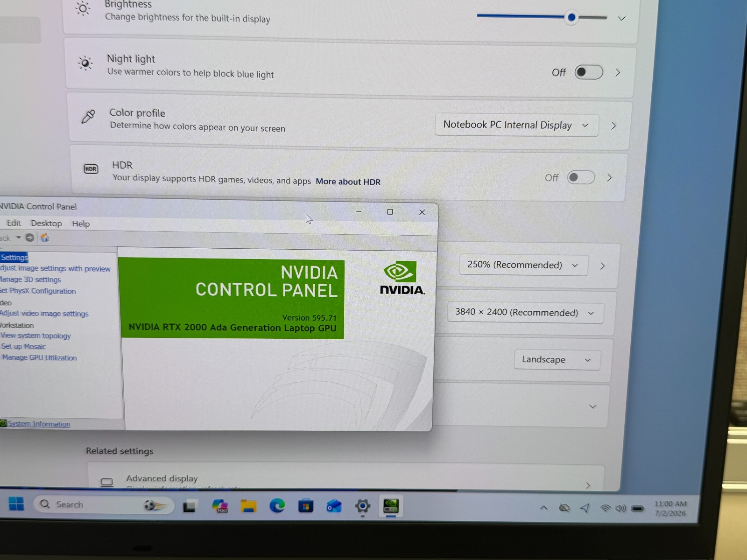Viewport: 747px width, 560px height.
Task: Select Manage 3D settings
Action: (30, 280)
